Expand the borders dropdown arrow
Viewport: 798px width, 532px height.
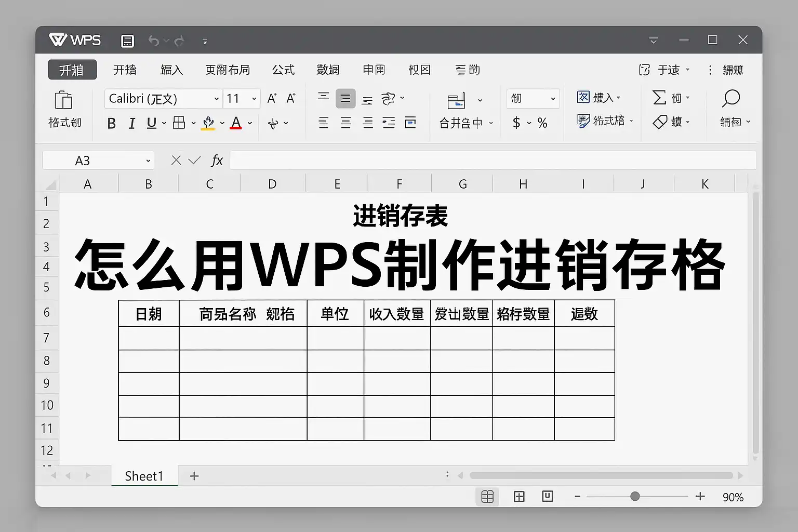[193, 124]
